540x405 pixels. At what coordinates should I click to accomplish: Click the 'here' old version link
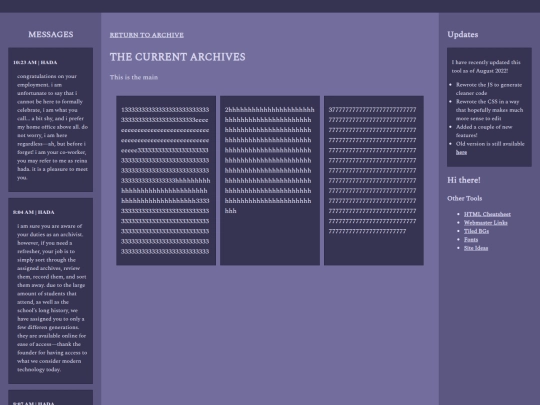tap(461, 152)
